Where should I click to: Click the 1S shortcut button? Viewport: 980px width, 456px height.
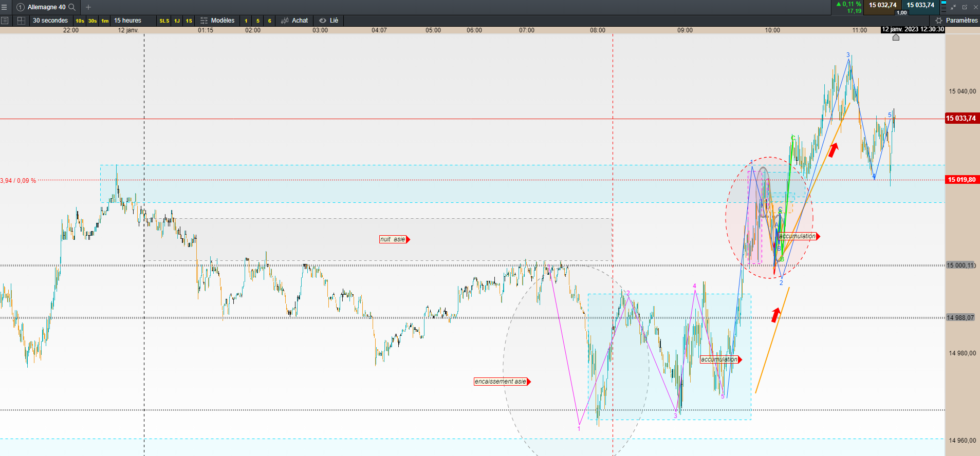click(189, 21)
